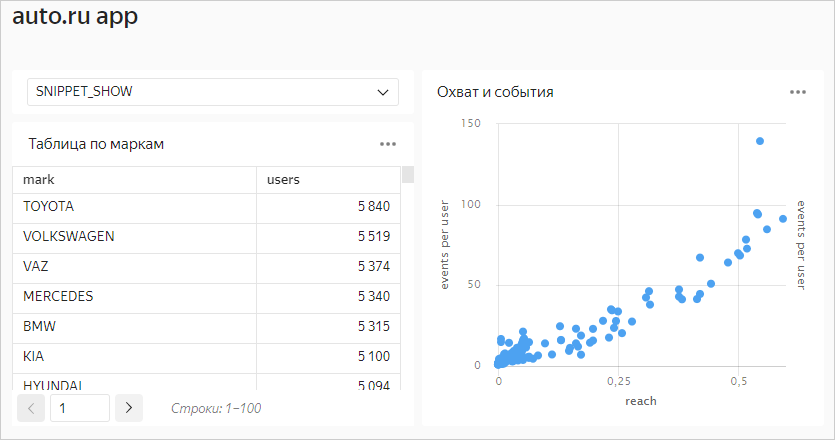This screenshot has width=835, height=440.
Task: Click the table's vertical scrollbar thumb
Action: (x=407, y=175)
